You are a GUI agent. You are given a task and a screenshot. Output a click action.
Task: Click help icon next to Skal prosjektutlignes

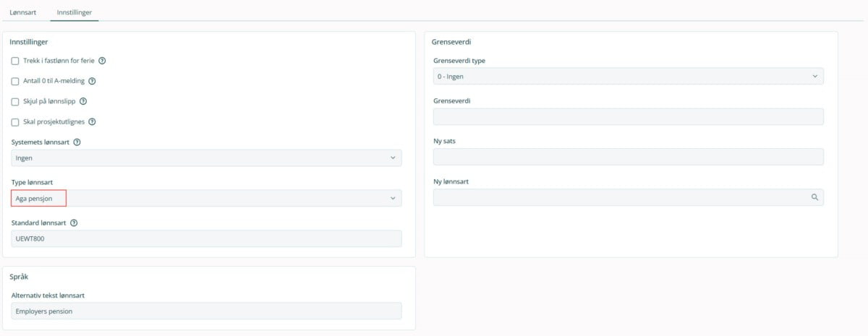92,122
